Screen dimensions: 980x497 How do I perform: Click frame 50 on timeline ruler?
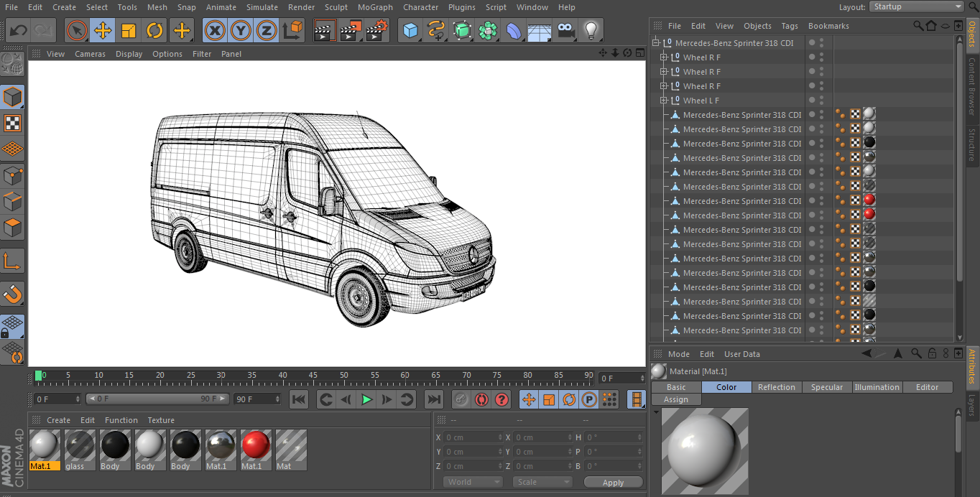coord(344,376)
